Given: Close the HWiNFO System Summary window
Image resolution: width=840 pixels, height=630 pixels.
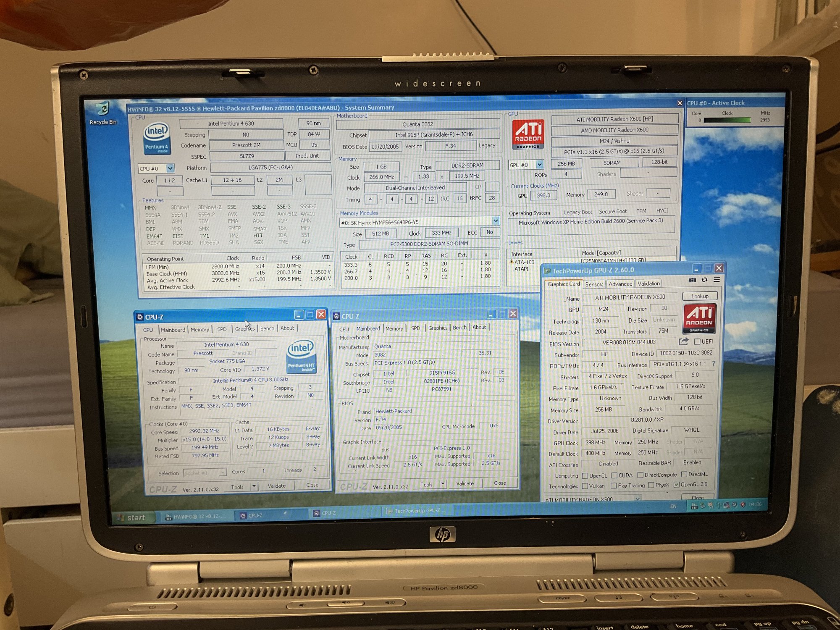Looking at the screenshot, I should [680, 103].
